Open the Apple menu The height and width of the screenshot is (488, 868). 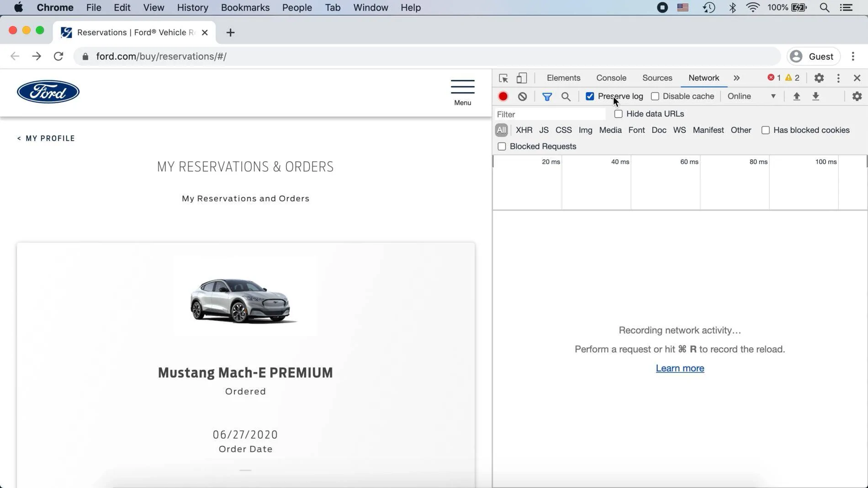pyautogui.click(x=19, y=8)
